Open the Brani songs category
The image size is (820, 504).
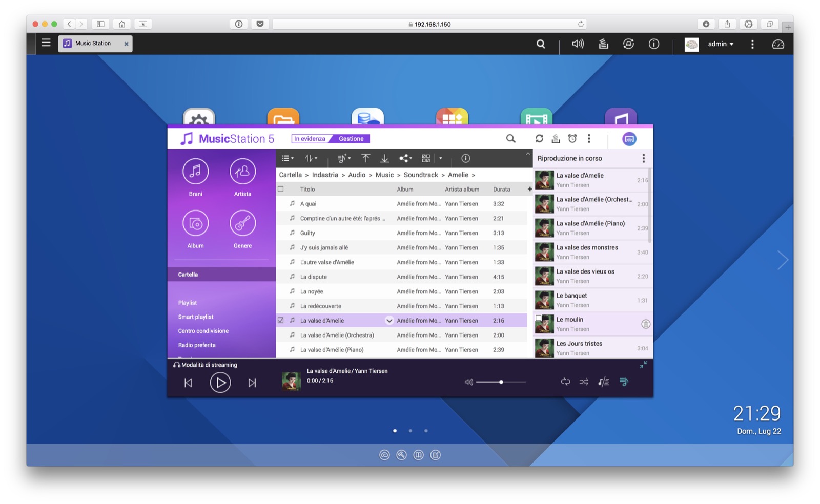click(x=195, y=172)
